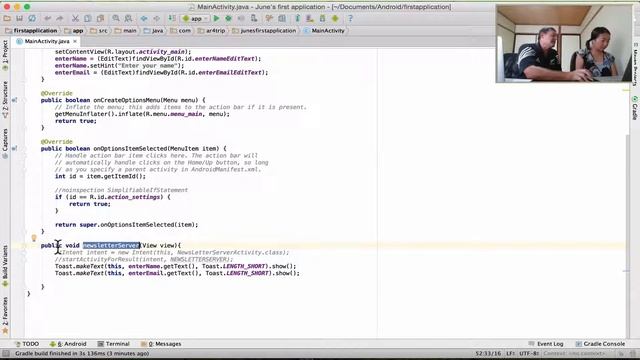Open the Android tool window
Screen dimensions: 640x360
(x=68, y=344)
